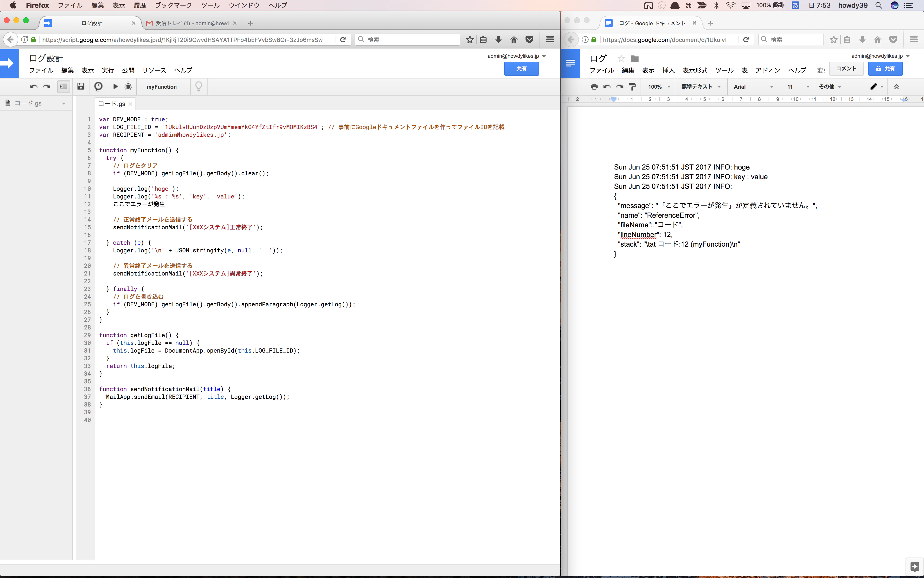Bookmark the script page with star icon
Image resolution: width=924 pixels, height=578 pixels.
(470, 39)
